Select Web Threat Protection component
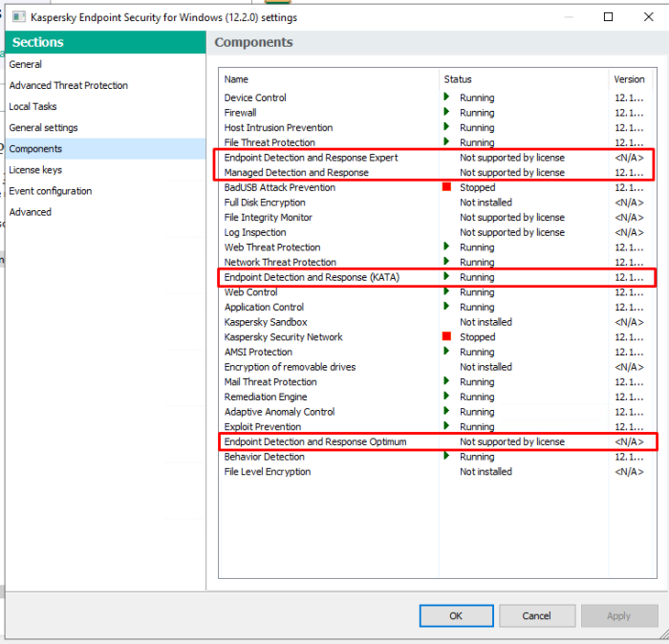This screenshot has width=669, height=644. pos(272,247)
